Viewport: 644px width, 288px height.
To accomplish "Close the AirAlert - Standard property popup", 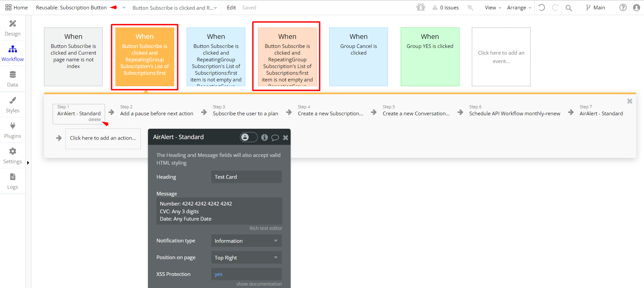I will click(286, 137).
